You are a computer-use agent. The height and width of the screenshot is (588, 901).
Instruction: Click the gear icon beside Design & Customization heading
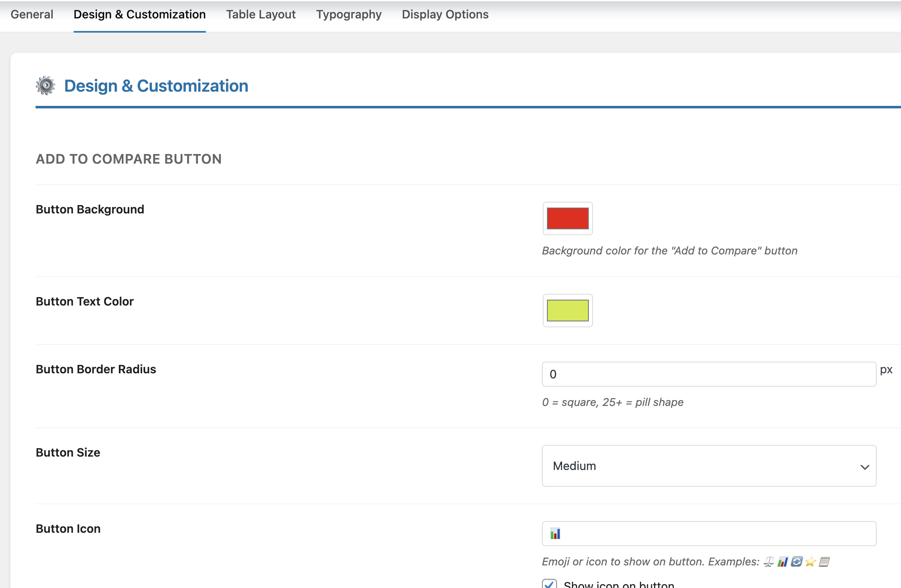coord(46,86)
